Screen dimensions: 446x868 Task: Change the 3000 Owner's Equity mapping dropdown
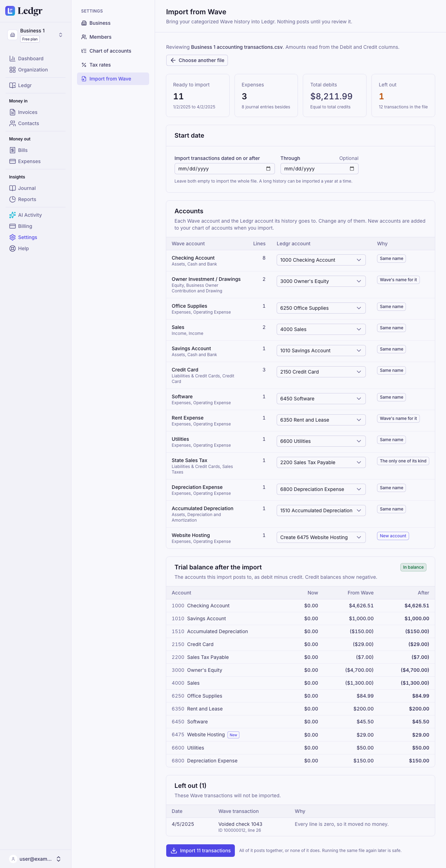321,281
